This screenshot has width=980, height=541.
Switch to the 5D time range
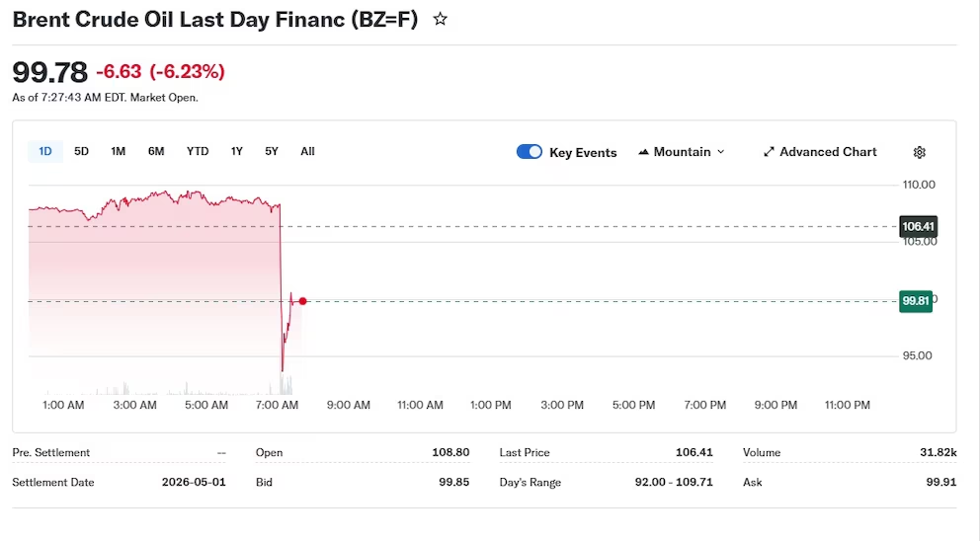coord(82,151)
